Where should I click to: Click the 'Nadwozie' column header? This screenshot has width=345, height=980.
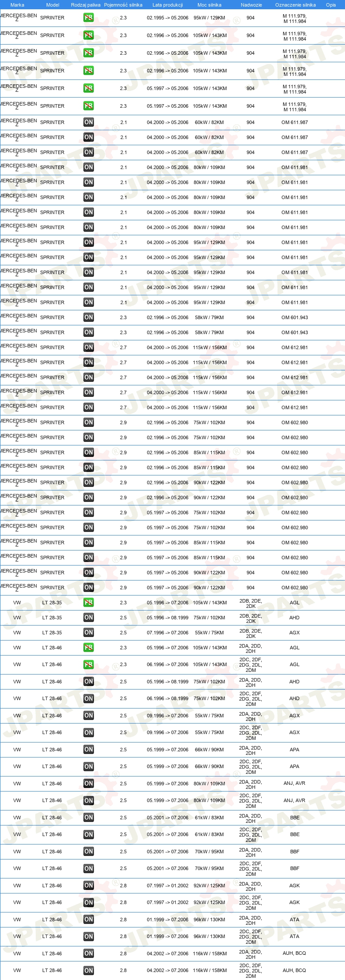251,5
